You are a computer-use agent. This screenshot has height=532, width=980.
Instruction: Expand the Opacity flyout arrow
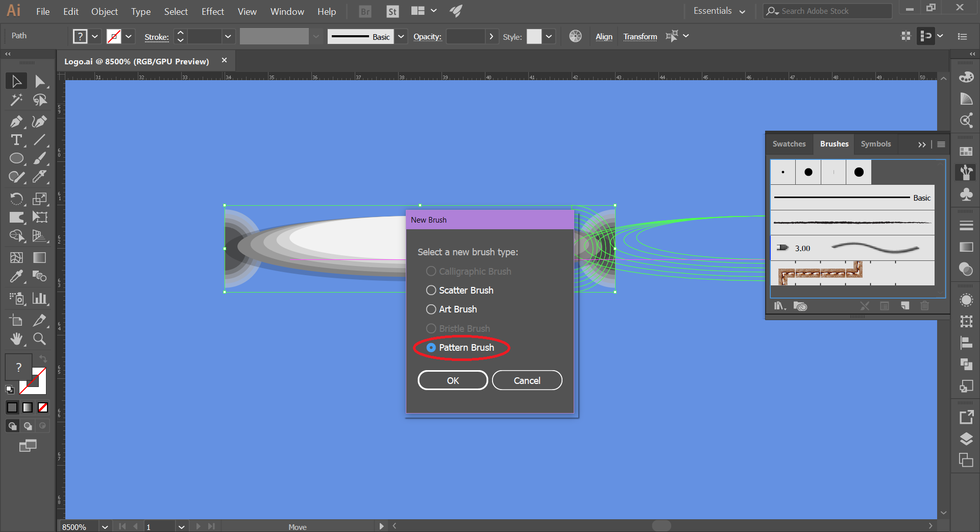(x=491, y=36)
